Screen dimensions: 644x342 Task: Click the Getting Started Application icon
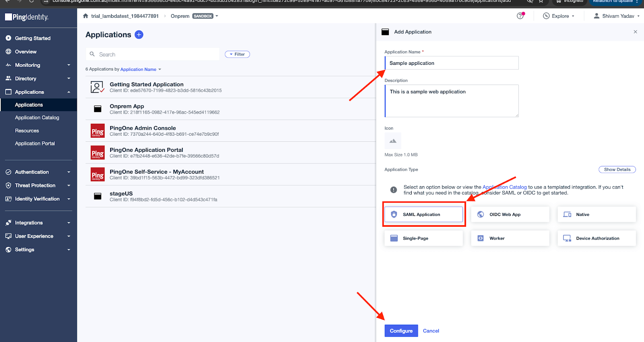[97, 87]
